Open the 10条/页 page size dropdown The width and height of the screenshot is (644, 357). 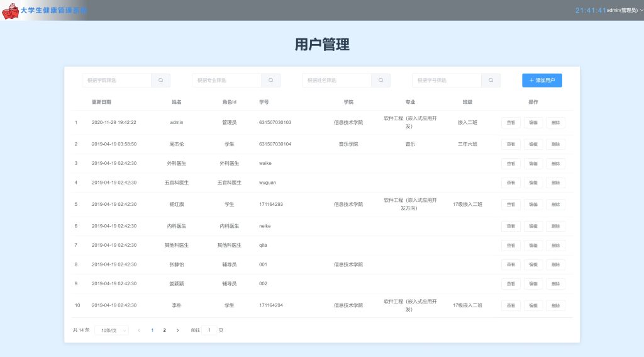click(x=112, y=331)
